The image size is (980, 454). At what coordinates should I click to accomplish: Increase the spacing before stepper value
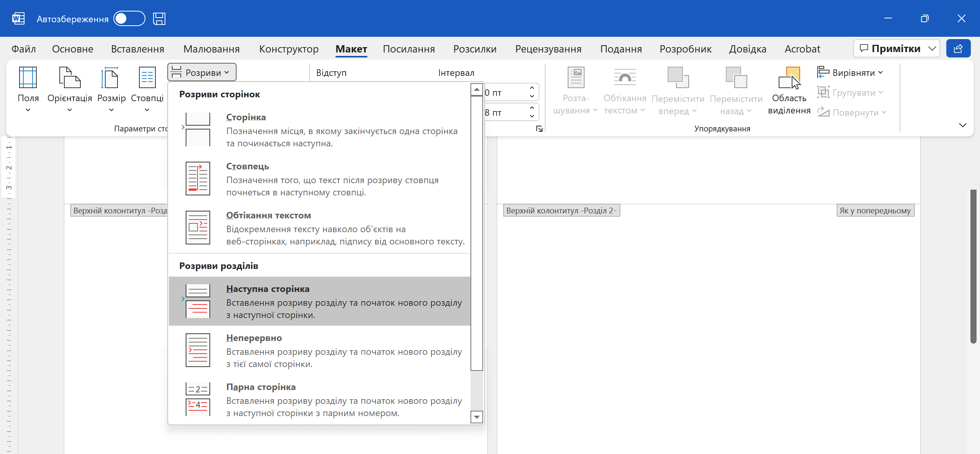coord(532,88)
